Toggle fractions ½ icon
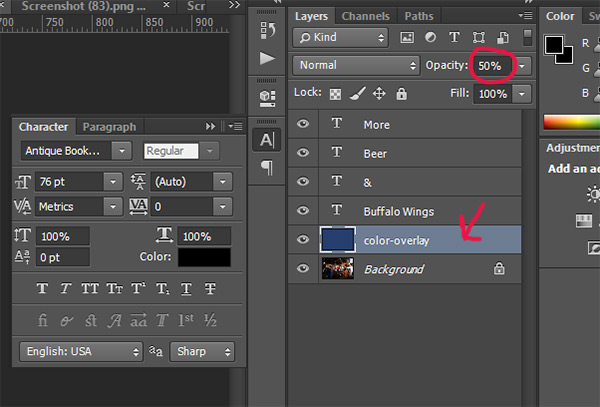 click(x=210, y=320)
